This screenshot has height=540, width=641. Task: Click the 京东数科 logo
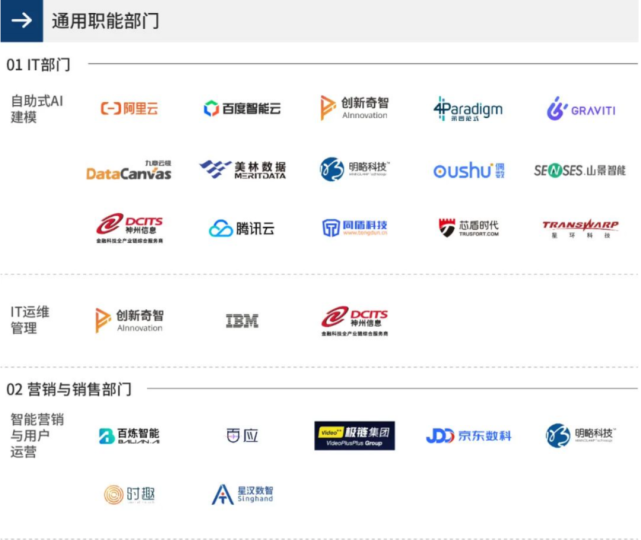tap(468, 436)
